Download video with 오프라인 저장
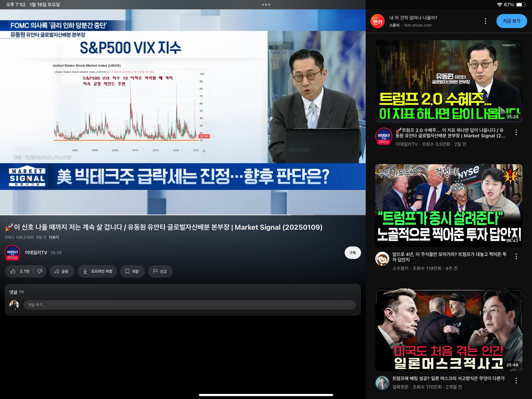Viewport: 532px width, 399px height. (97, 271)
